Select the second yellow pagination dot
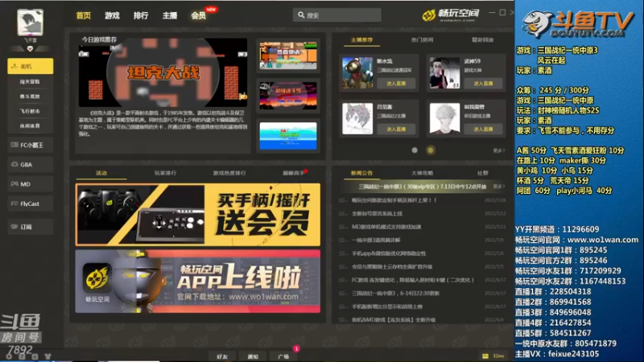Screen dimensions: 644x362 (431, 150)
